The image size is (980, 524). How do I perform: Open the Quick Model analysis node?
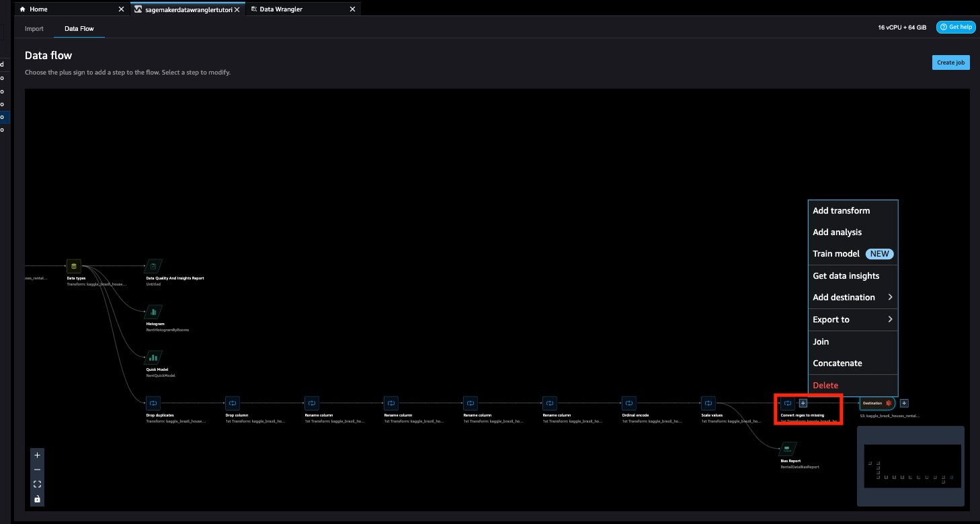153,357
